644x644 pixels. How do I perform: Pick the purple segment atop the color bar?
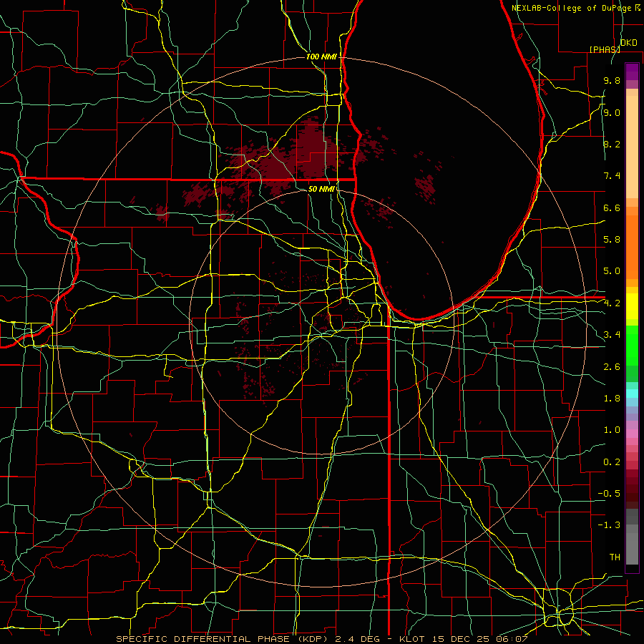click(632, 72)
